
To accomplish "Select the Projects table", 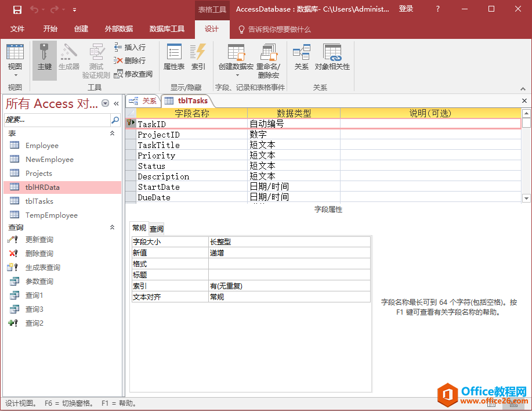I will tap(63, 174).
